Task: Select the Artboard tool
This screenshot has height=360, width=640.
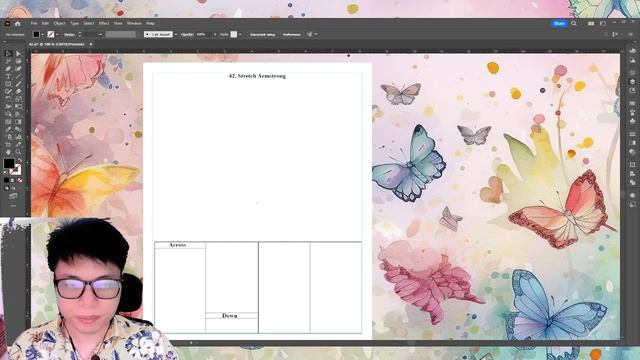Action: click(8, 144)
